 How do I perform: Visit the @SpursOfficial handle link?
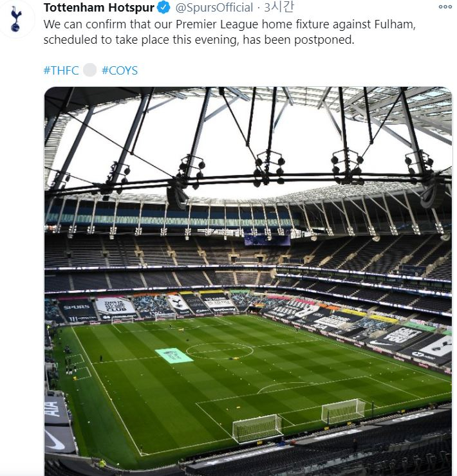[214, 8]
